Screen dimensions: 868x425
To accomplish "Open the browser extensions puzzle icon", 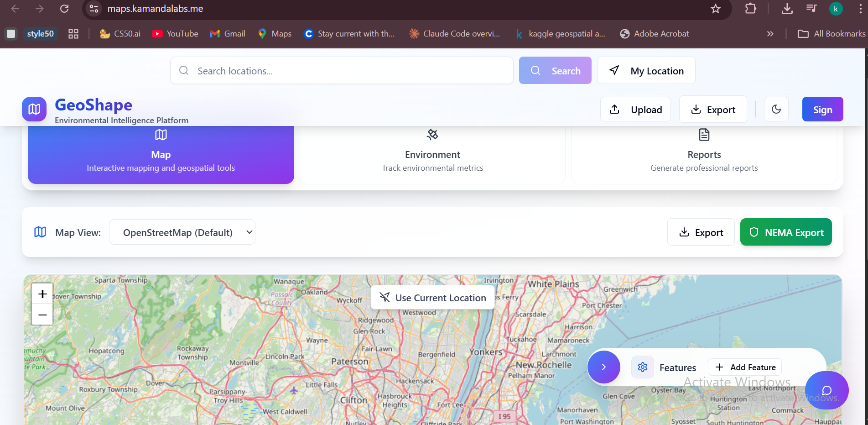I will pyautogui.click(x=750, y=9).
